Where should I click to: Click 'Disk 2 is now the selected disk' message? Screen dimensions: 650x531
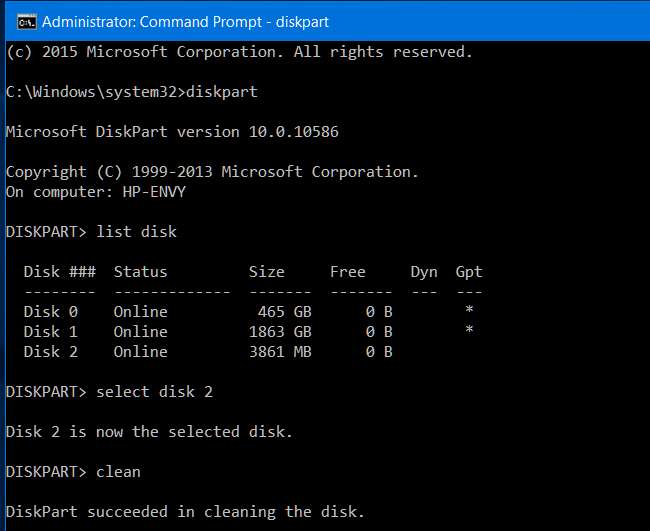pyautogui.click(x=149, y=431)
